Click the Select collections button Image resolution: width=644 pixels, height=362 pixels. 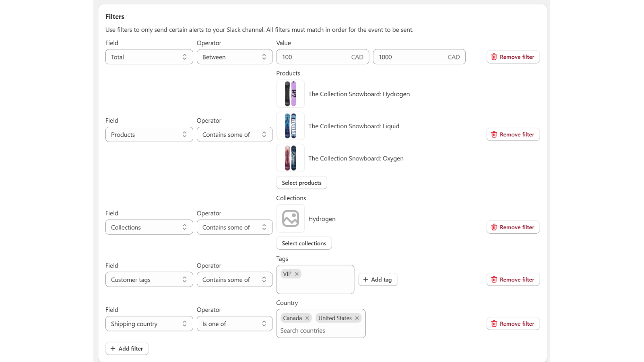(x=304, y=243)
